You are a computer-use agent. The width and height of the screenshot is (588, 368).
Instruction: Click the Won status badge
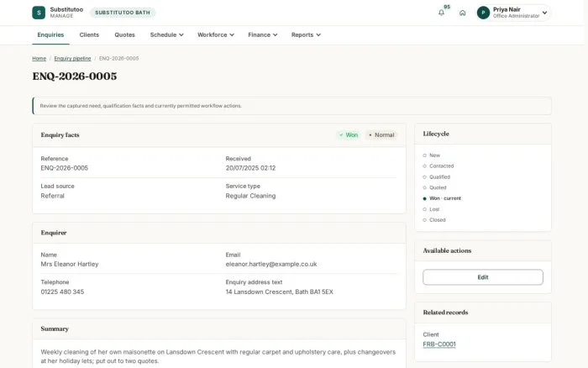coord(349,135)
